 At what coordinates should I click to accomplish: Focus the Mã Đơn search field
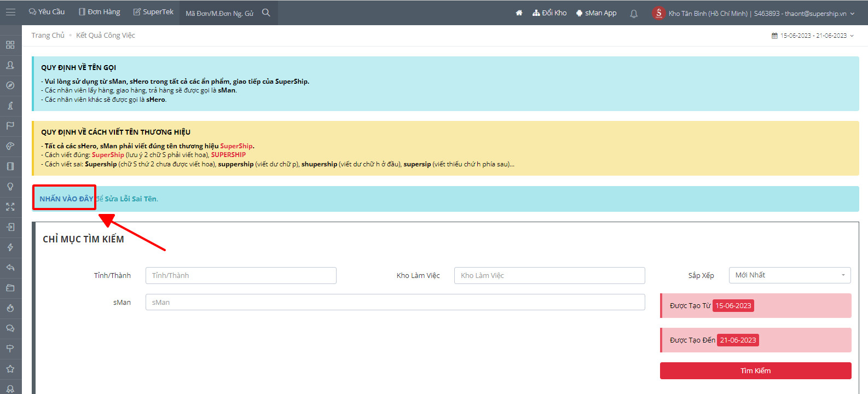click(x=220, y=13)
